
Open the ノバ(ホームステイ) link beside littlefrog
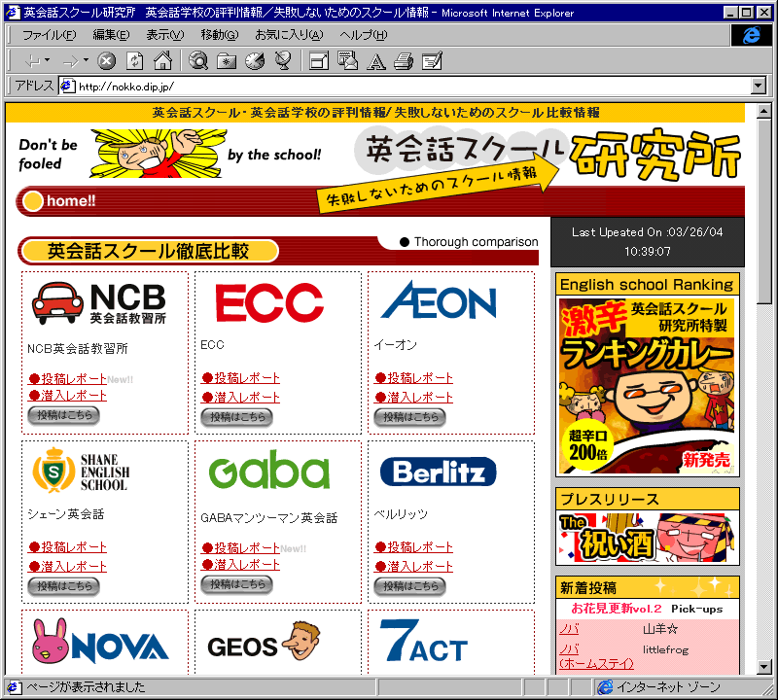pos(596,656)
